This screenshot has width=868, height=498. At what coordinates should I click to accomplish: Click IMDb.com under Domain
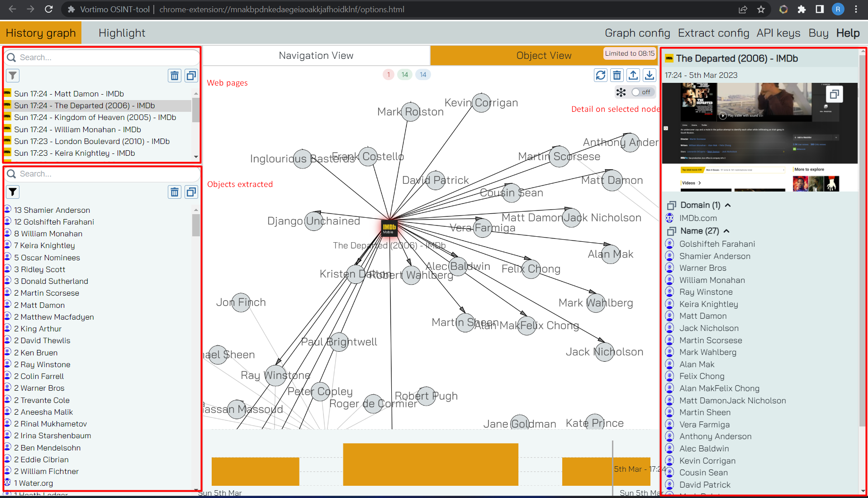click(698, 218)
